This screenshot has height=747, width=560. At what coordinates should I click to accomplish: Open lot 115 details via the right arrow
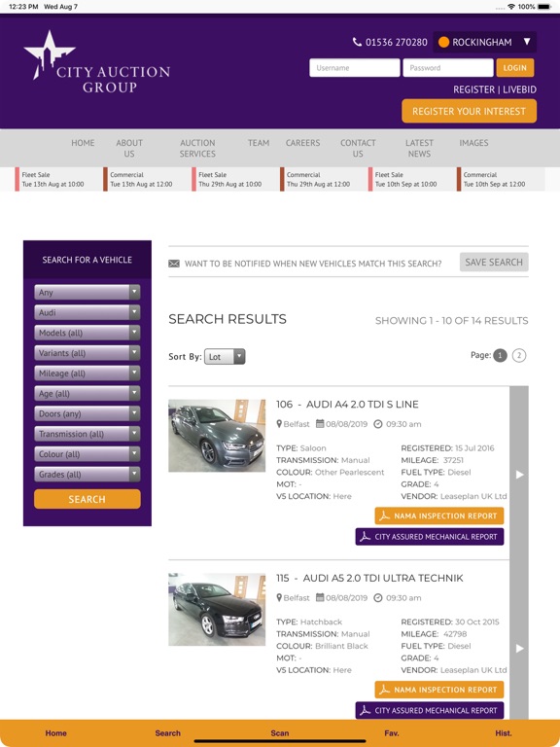(519, 648)
